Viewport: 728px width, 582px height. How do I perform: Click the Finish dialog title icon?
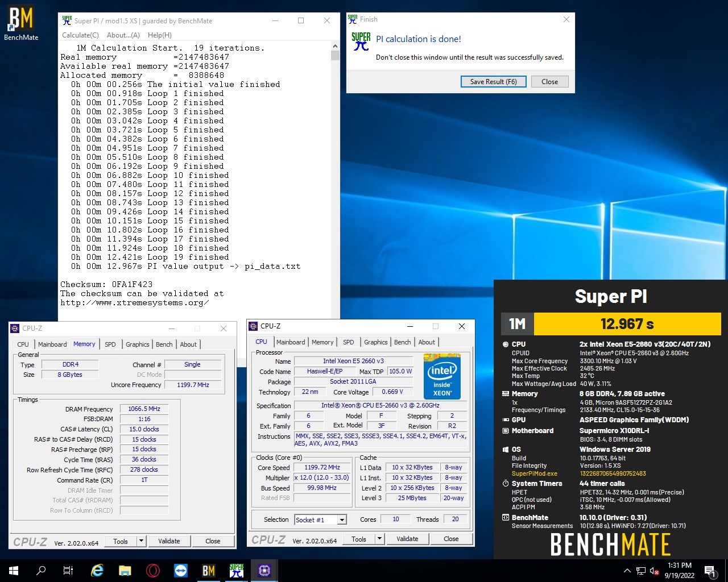[x=353, y=19]
